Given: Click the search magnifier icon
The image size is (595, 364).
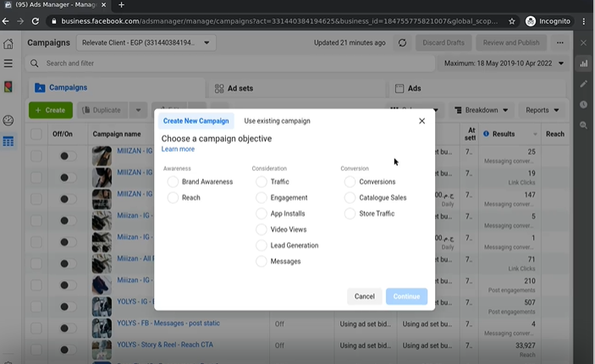Looking at the screenshot, I should pyautogui.click(x=34, y=63).
